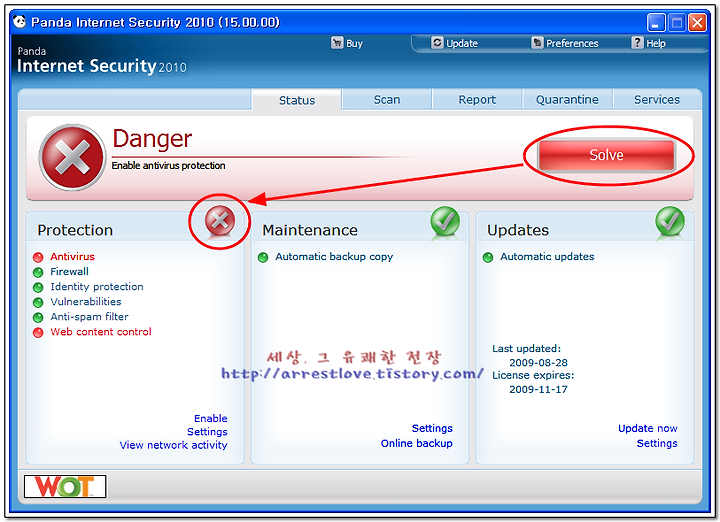Click the Maintenance panel heading
The height and width of the screenshot is (522, 720).
[x=310, y=230]
